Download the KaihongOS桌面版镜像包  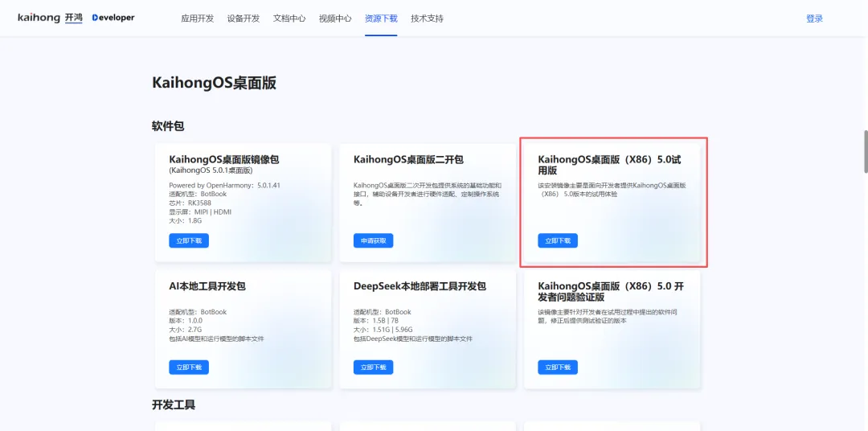pos(189,240)
